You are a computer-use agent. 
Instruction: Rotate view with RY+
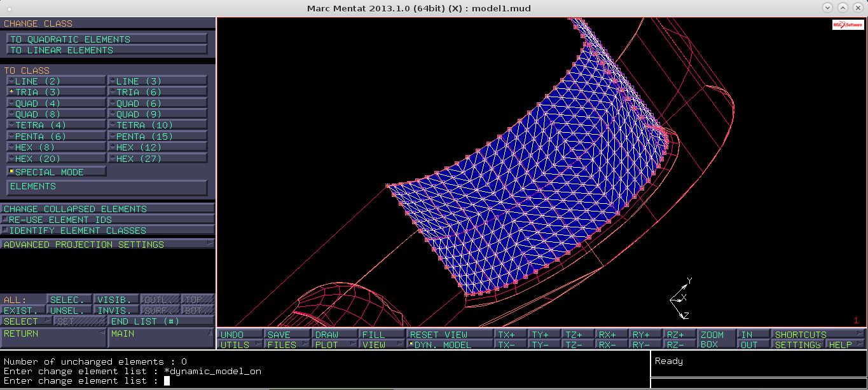point(645,335)
